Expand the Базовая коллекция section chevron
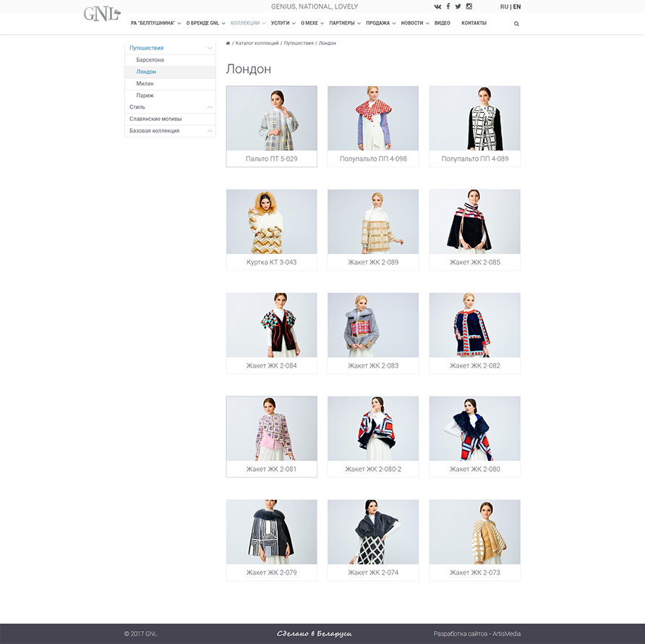The height and width of the screenshot is (644, 645). (210, 131)
